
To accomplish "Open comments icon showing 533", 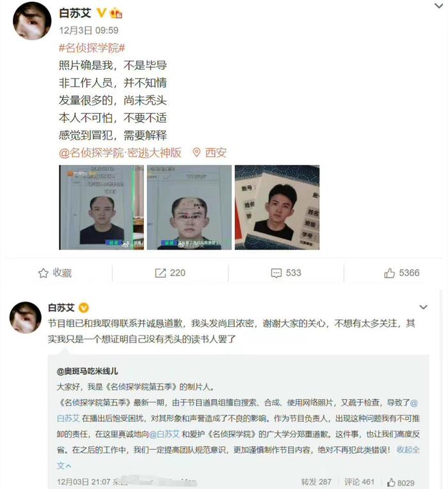I will (x=276, y=273).
